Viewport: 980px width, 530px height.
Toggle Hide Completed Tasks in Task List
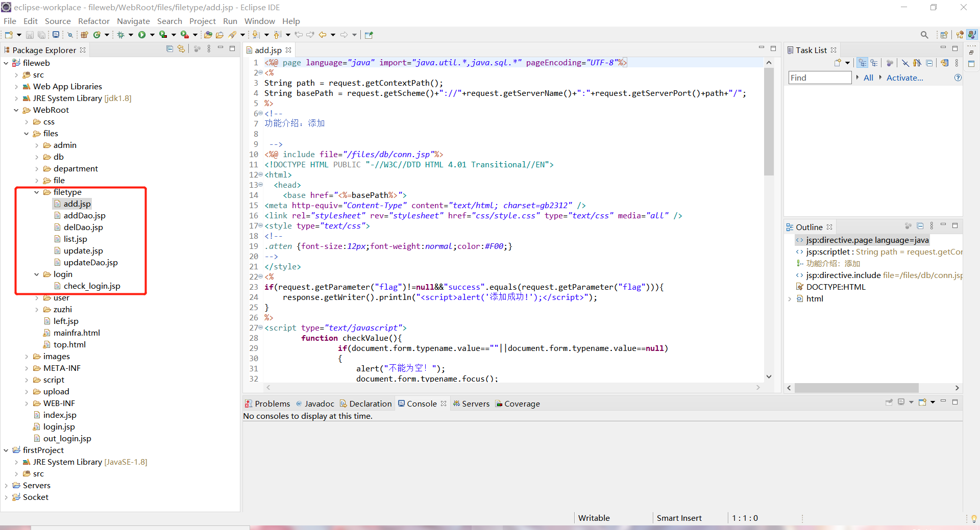pyautogui.click(x=905, y=63)
